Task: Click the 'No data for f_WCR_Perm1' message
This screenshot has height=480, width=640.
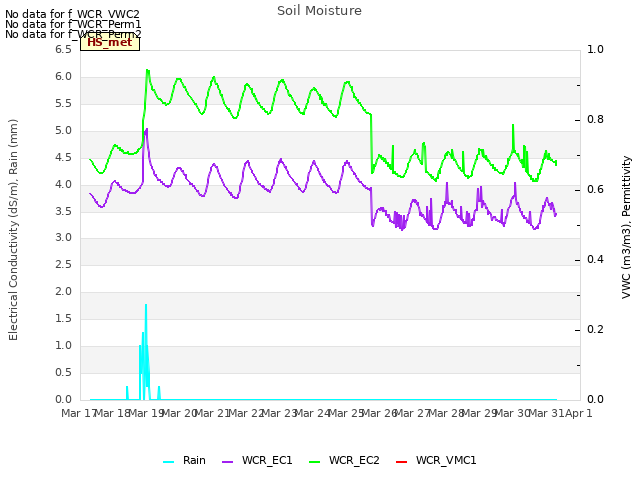Action: (x=73, y=24)
